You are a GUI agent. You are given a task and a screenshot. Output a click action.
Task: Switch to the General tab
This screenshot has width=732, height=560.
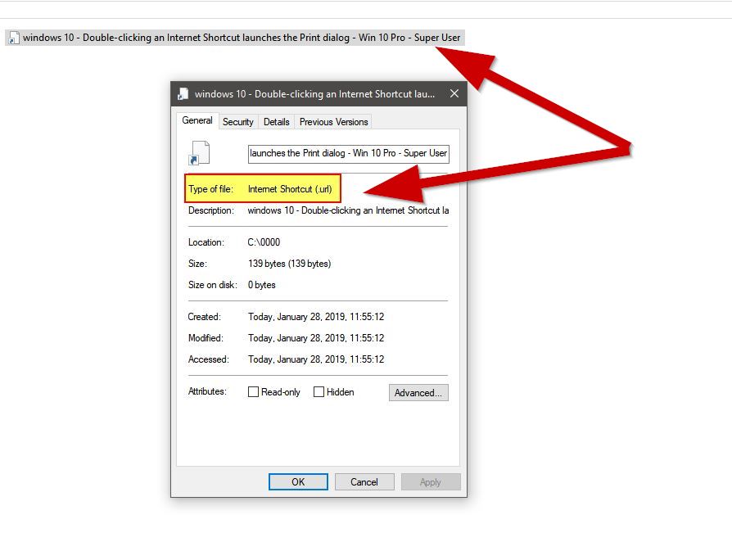[197, 120]
